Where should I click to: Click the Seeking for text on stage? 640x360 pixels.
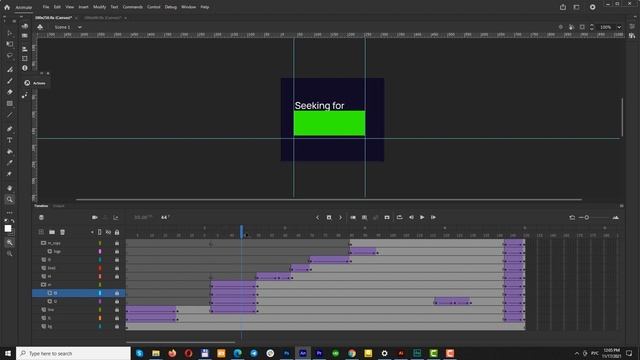[x=319, y=106]
